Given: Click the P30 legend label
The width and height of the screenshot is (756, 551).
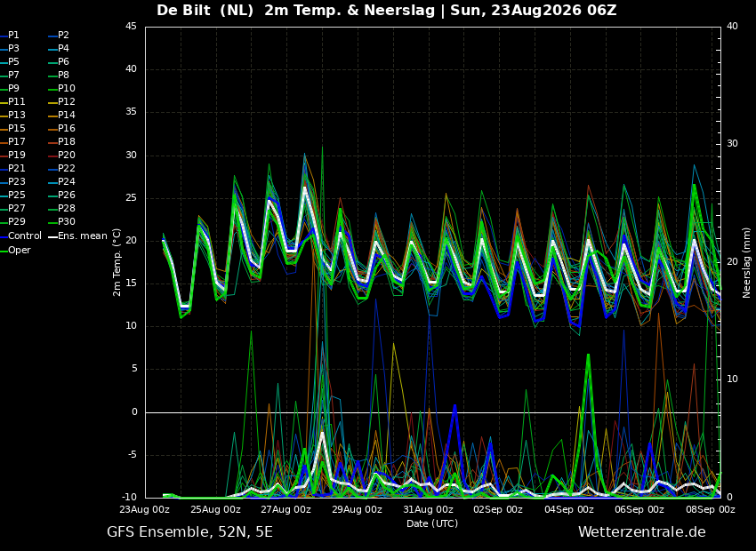Looking at the screenshot, I should pyautogui.click(x=67, y=221).
